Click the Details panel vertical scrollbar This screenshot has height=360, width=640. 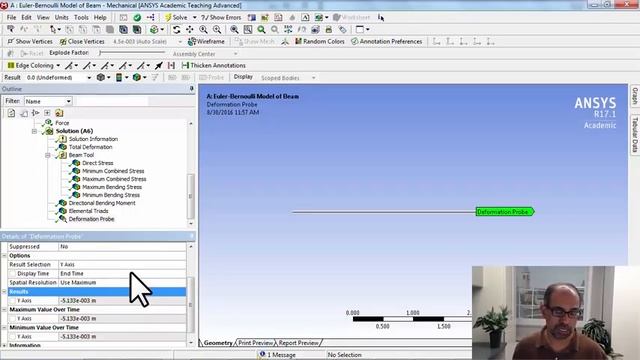pos(191,305)
